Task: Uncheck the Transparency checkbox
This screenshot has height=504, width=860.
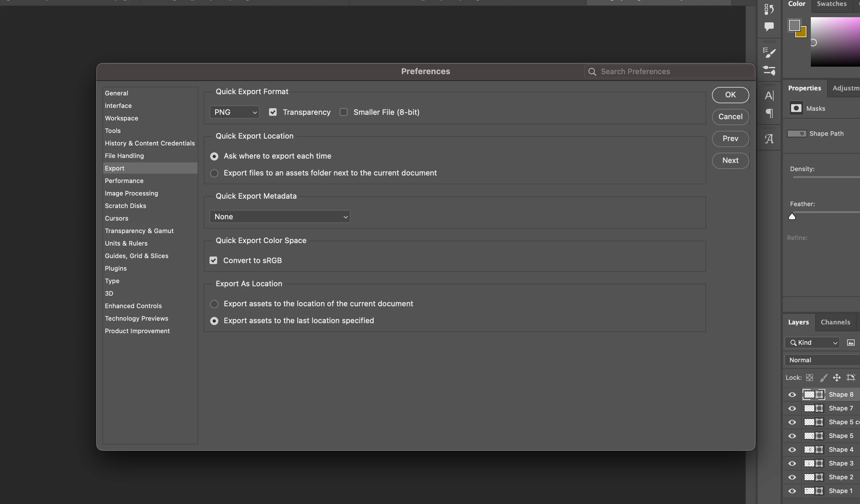Action: 272,112
